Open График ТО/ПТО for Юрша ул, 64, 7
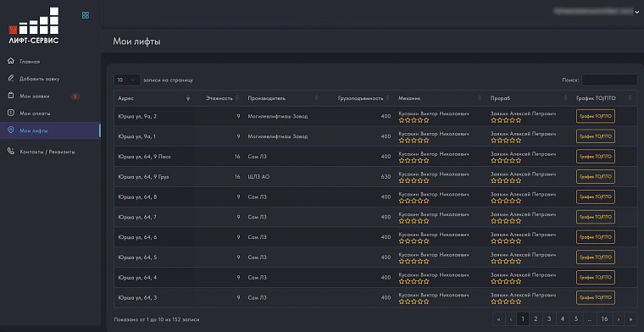Viewport: 644px width, 332px height. (x=596, y=217)
